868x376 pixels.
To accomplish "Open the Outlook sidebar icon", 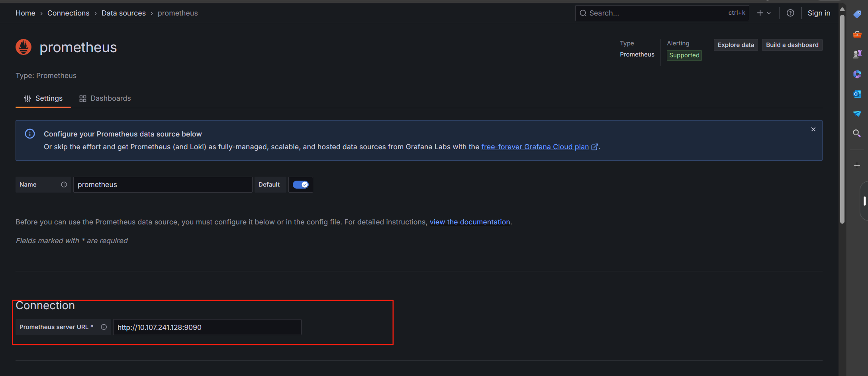I will pos(857,94).
